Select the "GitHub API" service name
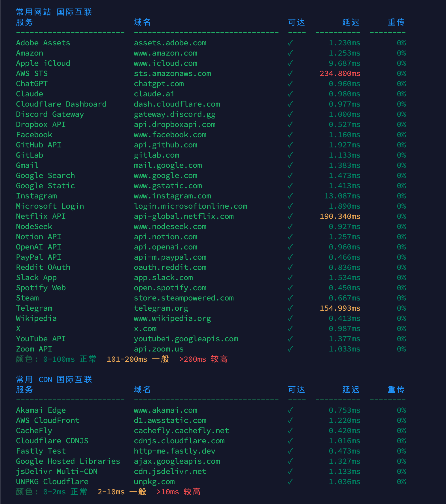Image resolution: width=446 pixels, height=504 pixels. click(39, 145)
